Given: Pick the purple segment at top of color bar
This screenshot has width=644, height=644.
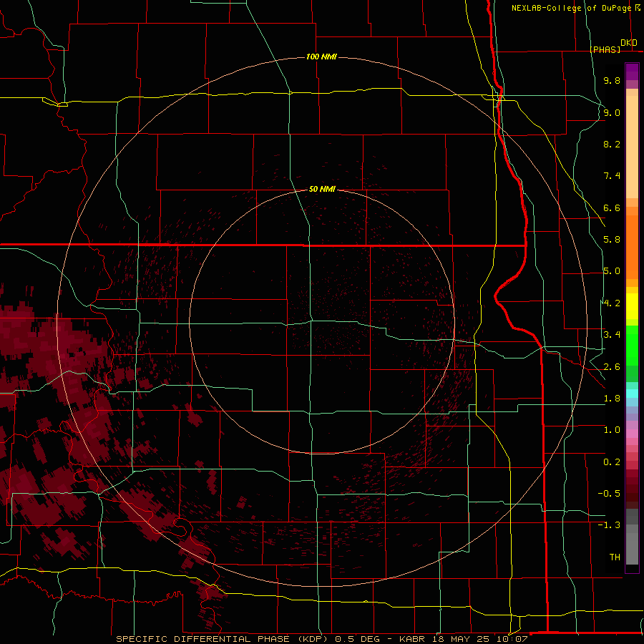Looking at the screenshot, I should click(632, 72).
